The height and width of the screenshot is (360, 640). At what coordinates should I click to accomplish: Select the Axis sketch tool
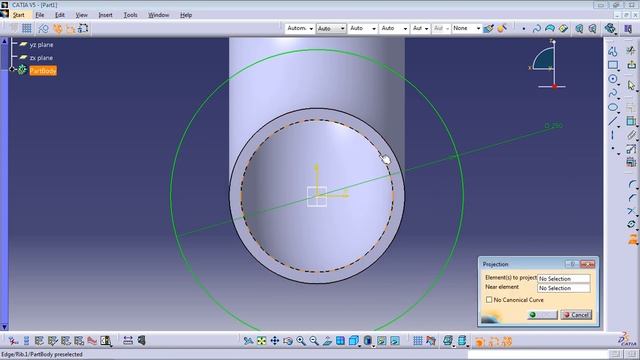[613, 135]
